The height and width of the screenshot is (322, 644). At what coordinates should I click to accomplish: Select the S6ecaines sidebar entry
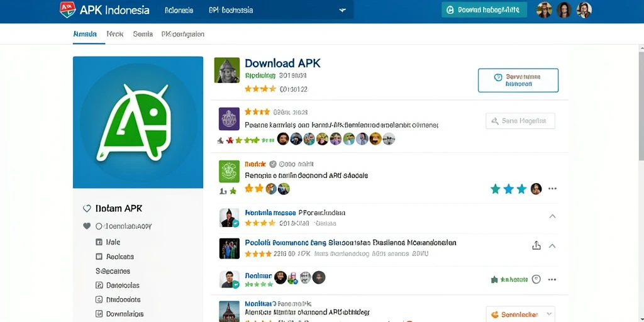[x=113, y=271]
